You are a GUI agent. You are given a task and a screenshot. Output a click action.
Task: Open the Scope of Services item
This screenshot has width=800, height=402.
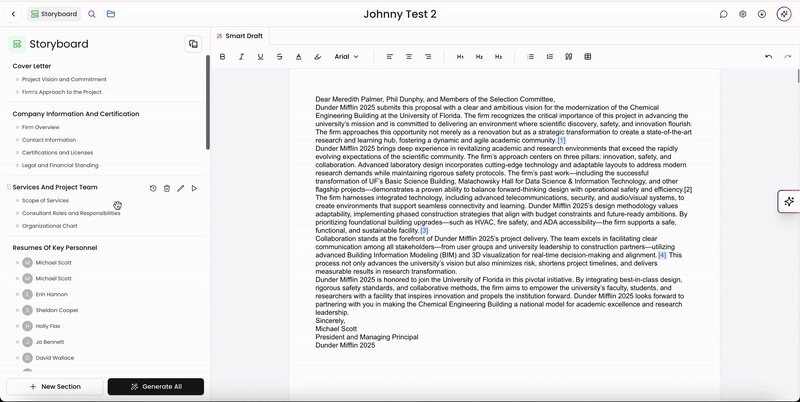[x=45, y=200]
